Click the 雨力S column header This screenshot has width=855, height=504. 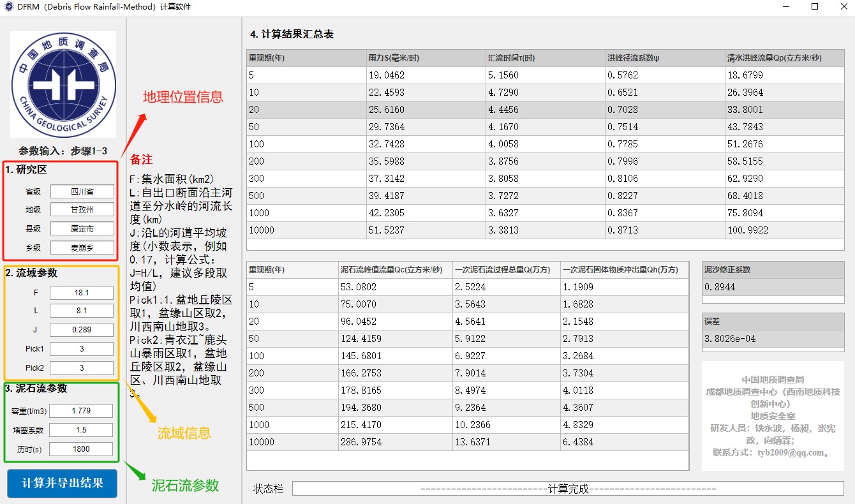[426, 58]
